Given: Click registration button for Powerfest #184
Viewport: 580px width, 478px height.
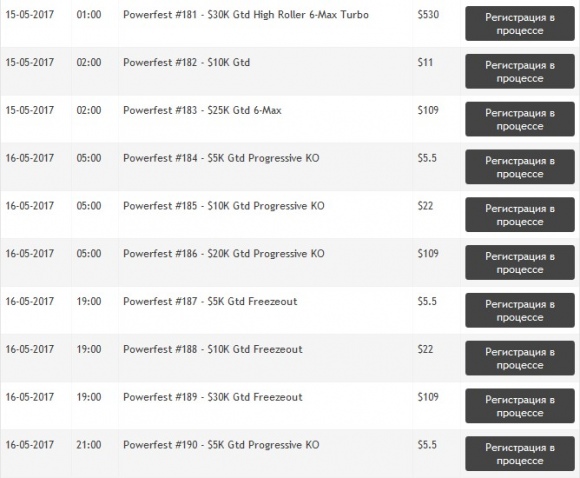Looking at the screenshot, I should click(x=520, y=167).
